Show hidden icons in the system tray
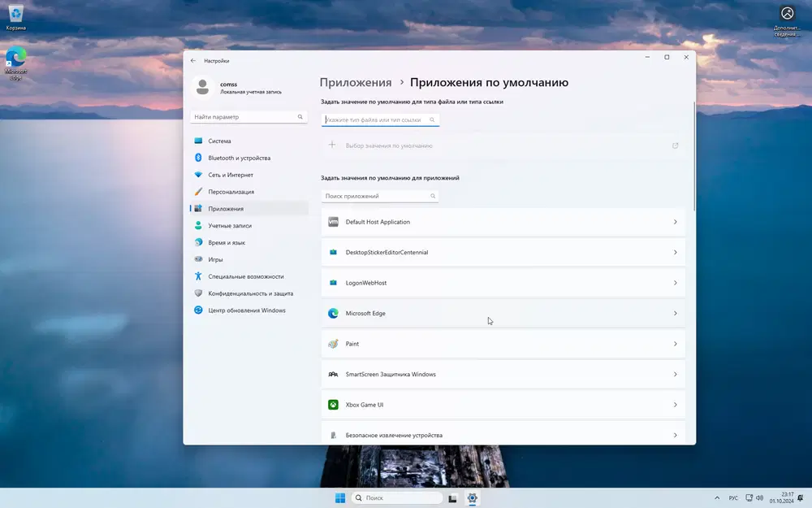812x508 pixels. pos(717,498)
